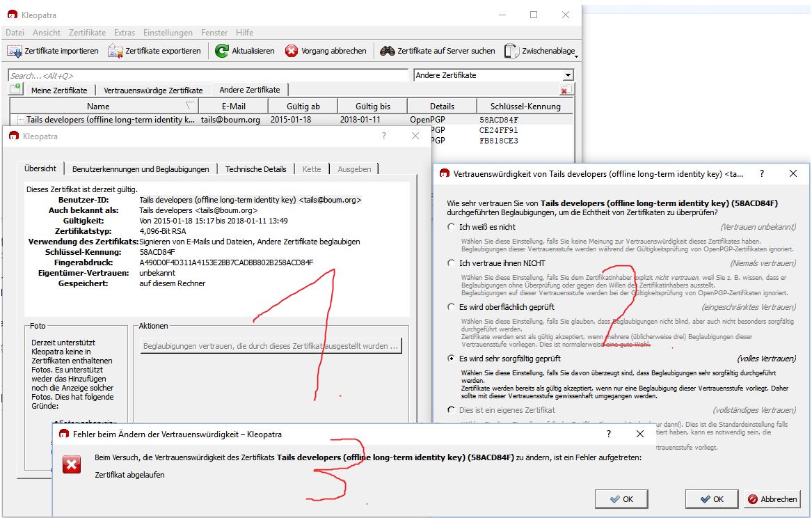Click Zertifikate importieren toolbar icon
Screen dimensions: 812x518
[x=15, y=51]
